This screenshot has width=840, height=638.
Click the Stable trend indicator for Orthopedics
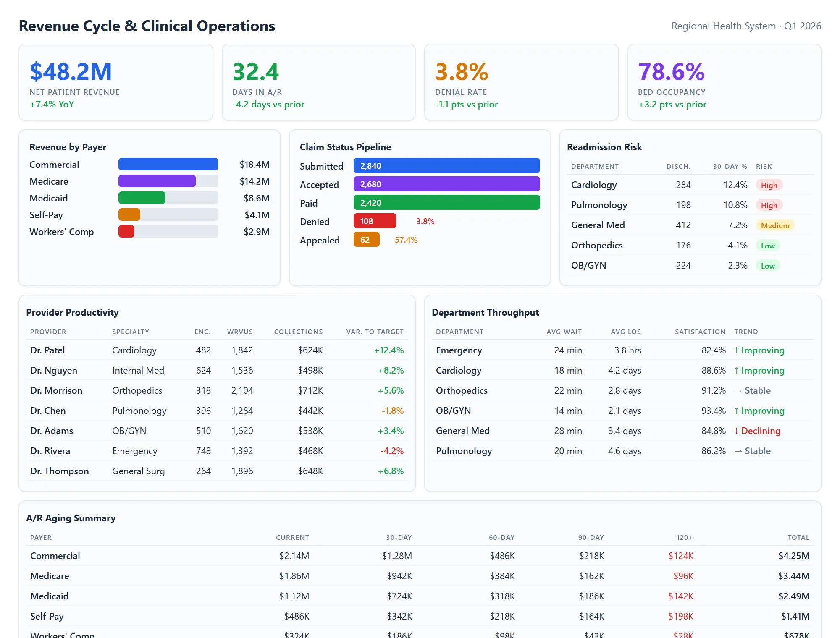[x=753, y=390]
